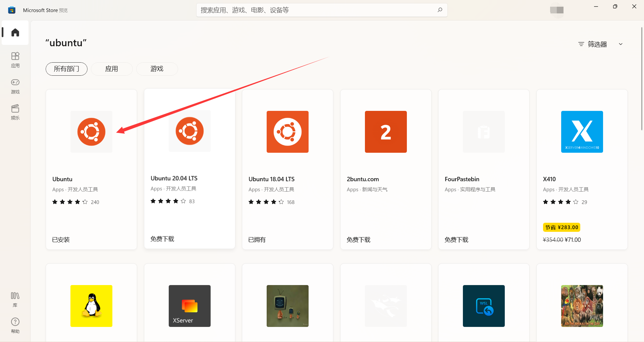The width and height of the screenshot is (644, 342).
Task: Click the filter lines icon
Action: (581, 44)
